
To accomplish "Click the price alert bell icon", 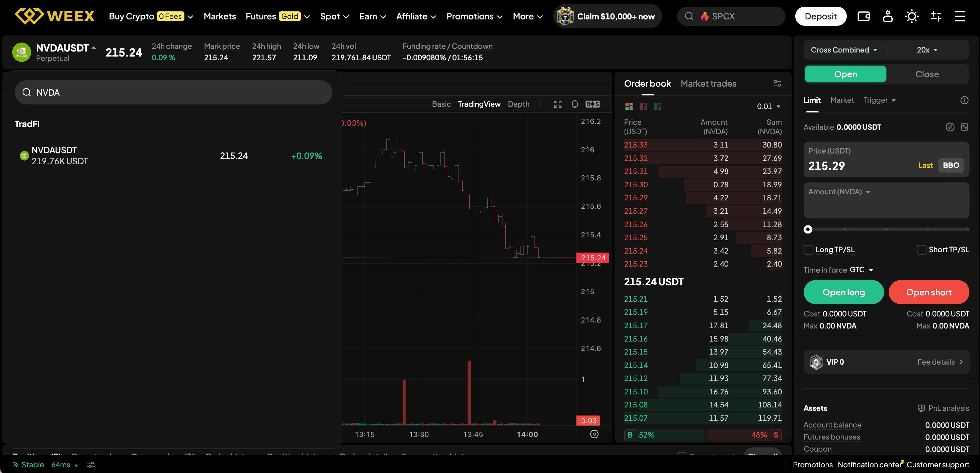I will 575,104.
